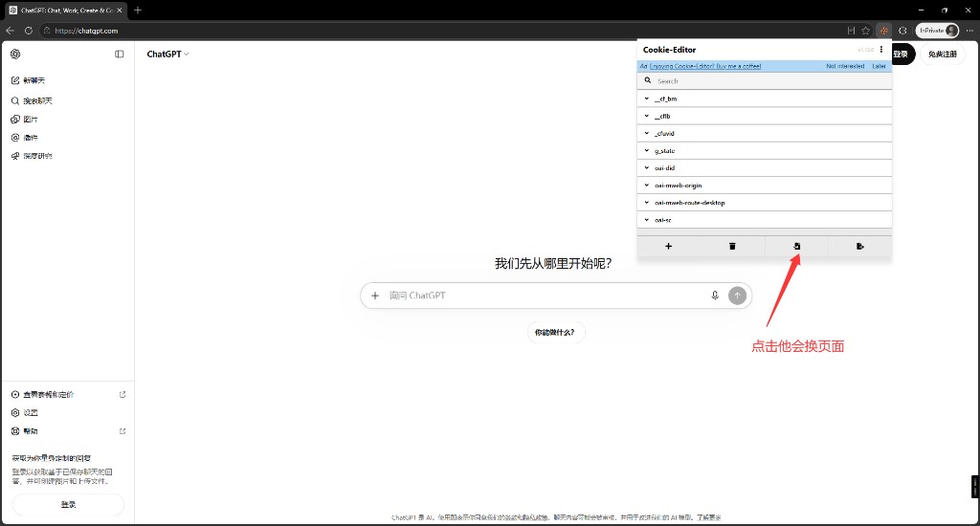The width and height of the screenshot is (980, 526).
Task: Click Not interested in the ad banner
Action: 845,66
